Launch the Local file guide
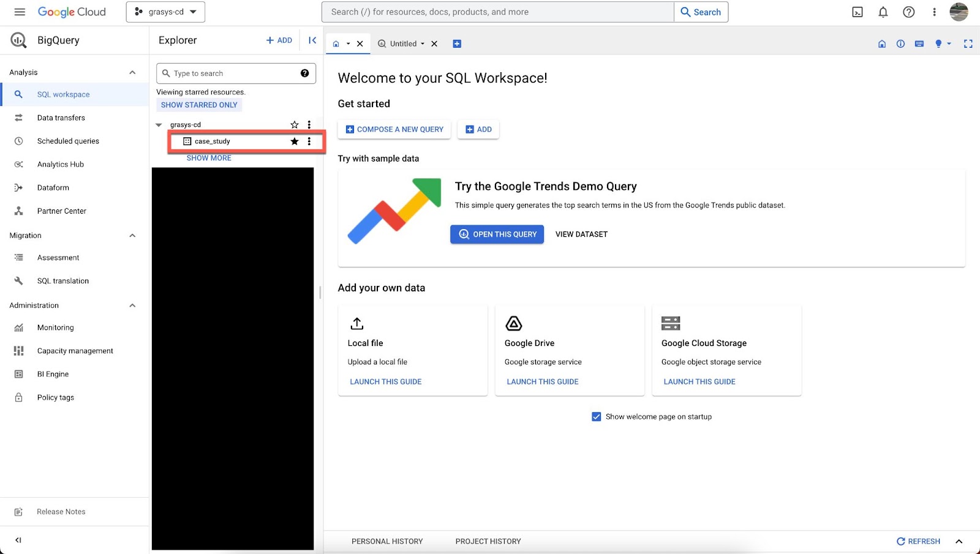 (386, 382)
